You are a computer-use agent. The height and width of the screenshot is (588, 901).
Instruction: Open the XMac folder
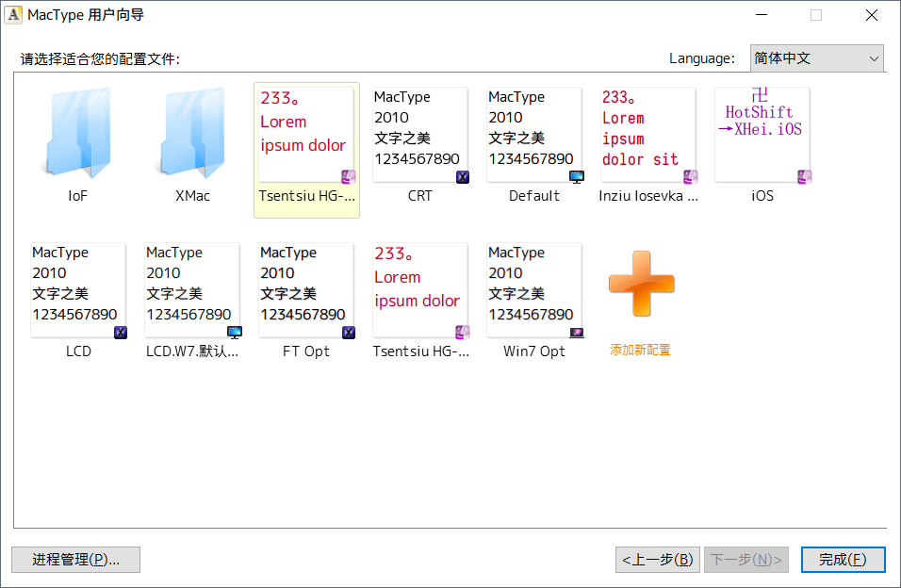point(192,134)
